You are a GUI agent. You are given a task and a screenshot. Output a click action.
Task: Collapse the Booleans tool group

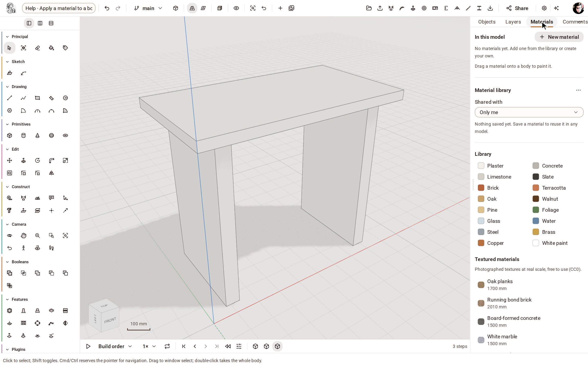pos(7,262)
